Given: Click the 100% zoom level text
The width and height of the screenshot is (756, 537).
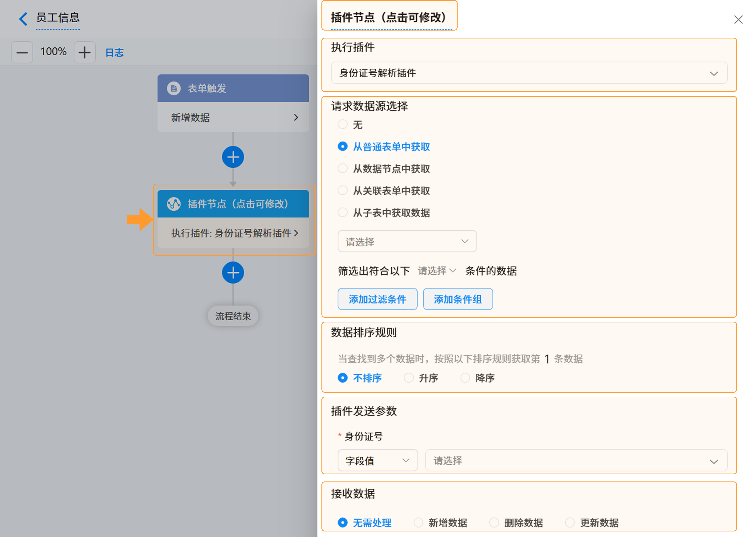Looking at the screenshot, I should point(53,52).
